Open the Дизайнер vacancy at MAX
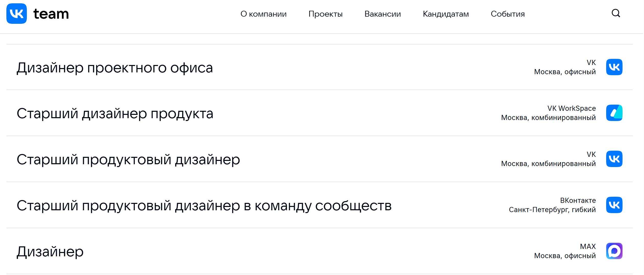The image size is (644, 275). coord(50,252)
